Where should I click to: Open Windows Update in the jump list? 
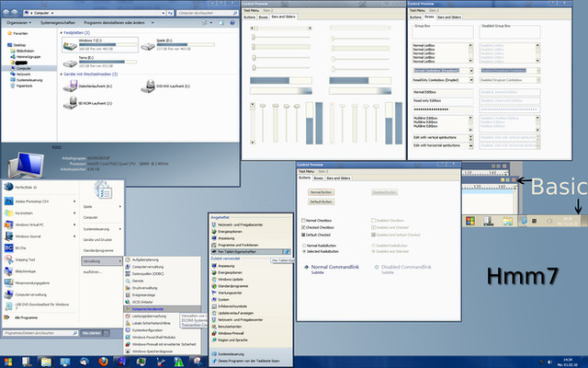pyautogui.click(x=251, y=280)
